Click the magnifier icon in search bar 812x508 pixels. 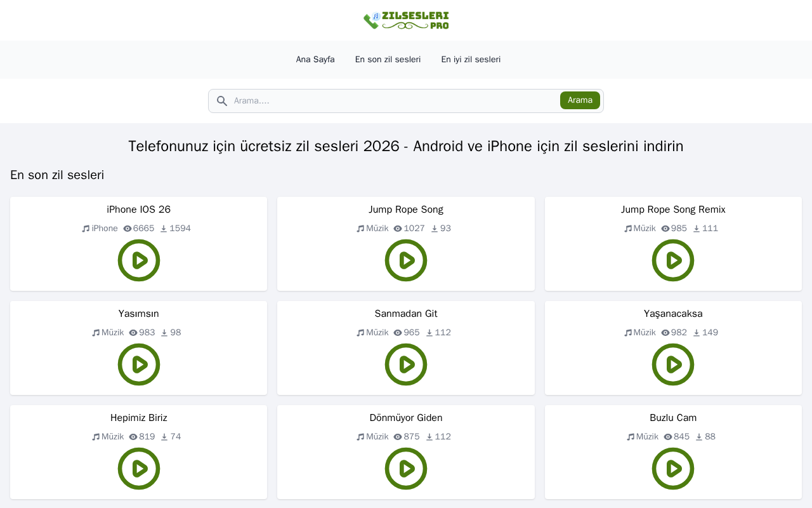coord(222,101)
